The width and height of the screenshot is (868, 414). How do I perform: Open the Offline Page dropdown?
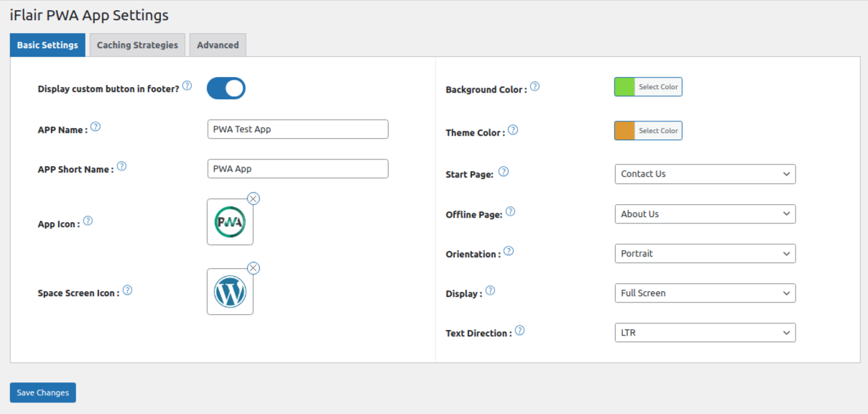click(x=705, y=213)
